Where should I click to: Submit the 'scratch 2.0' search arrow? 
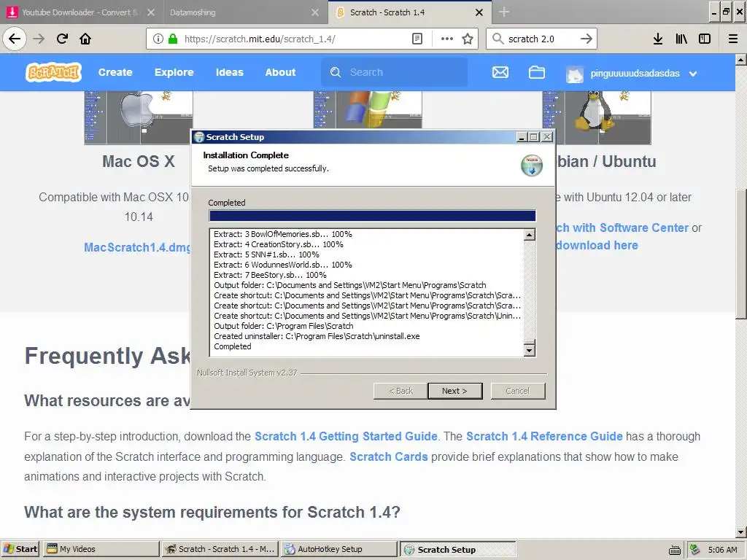click(586, 39)
